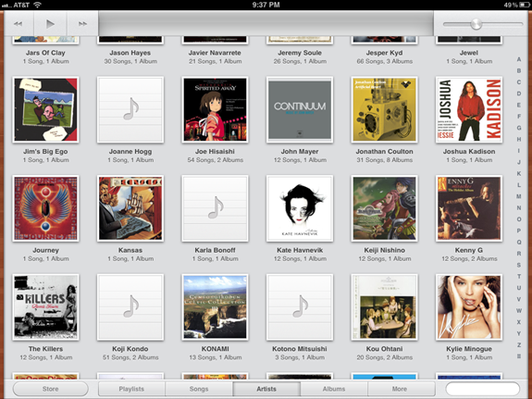Jump to letter Z in index
The image size is (532, 399).
519,345
